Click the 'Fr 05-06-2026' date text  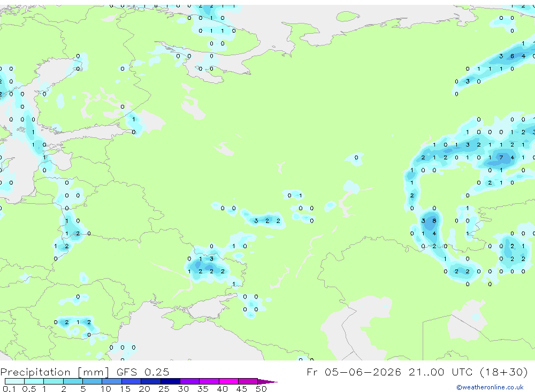pos(354,372)
